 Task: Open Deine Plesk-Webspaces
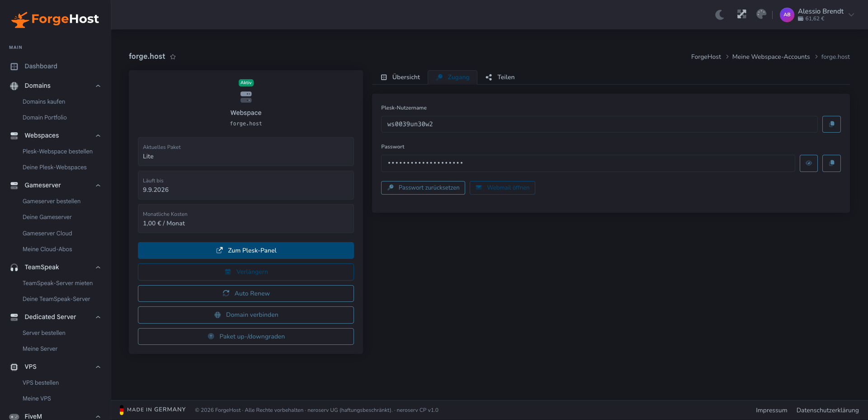tap(55, 167)
